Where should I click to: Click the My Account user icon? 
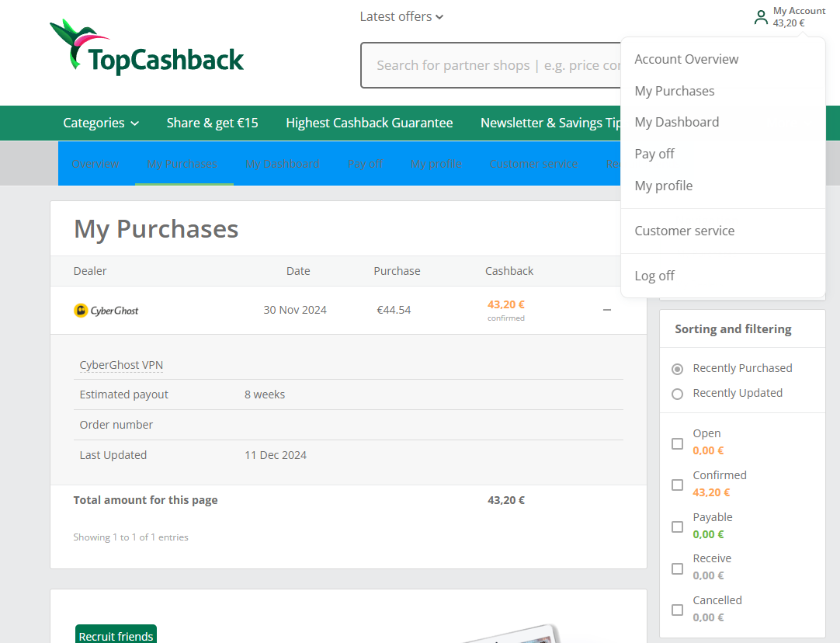pos(761,17)
